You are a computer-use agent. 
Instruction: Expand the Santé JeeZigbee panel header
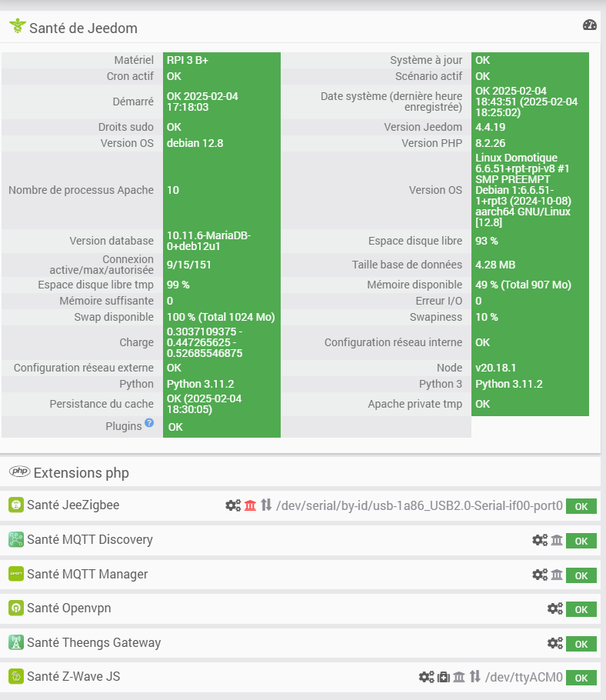73,505
